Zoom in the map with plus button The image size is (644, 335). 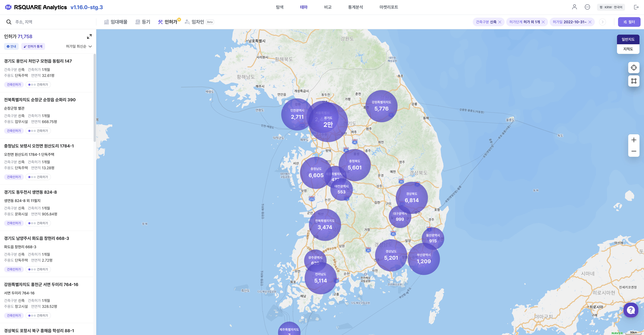pos(633,140)
